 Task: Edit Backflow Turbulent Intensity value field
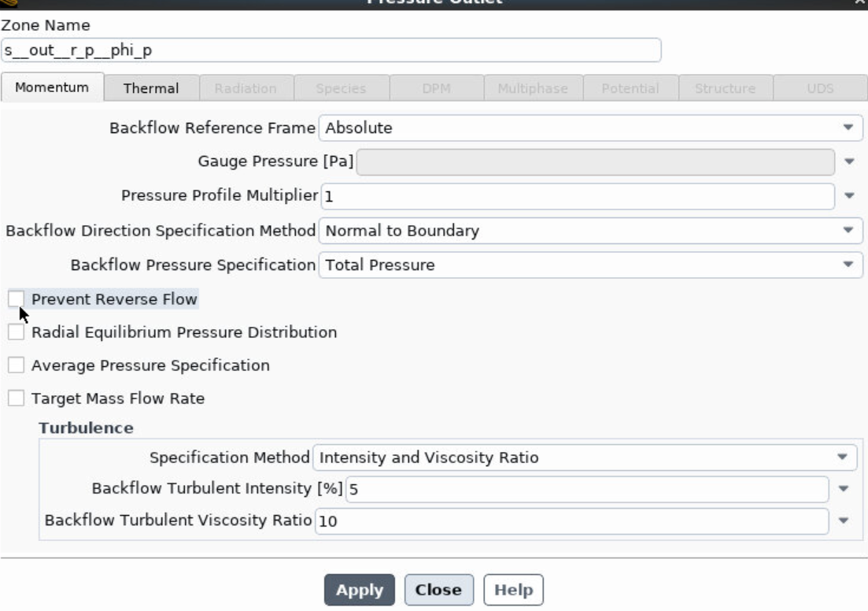586,489
